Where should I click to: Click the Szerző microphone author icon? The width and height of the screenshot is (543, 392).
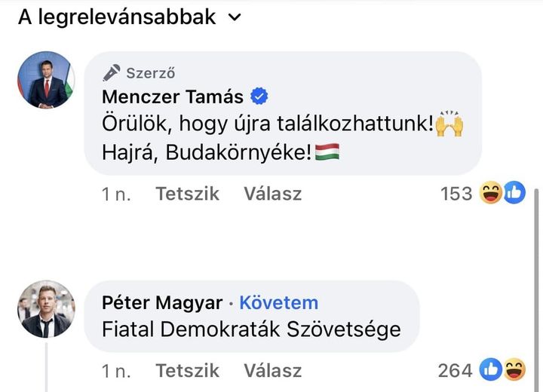click(x=112, y=73)
